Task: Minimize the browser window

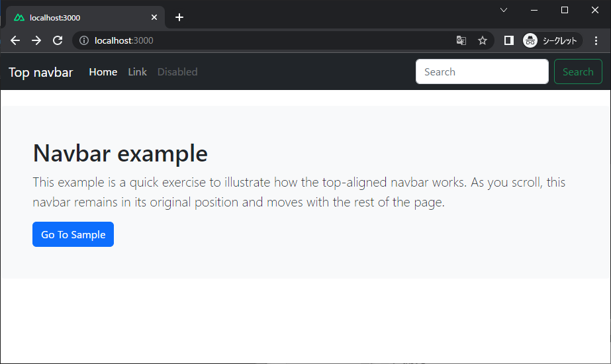Action: [x=534, y=10]
